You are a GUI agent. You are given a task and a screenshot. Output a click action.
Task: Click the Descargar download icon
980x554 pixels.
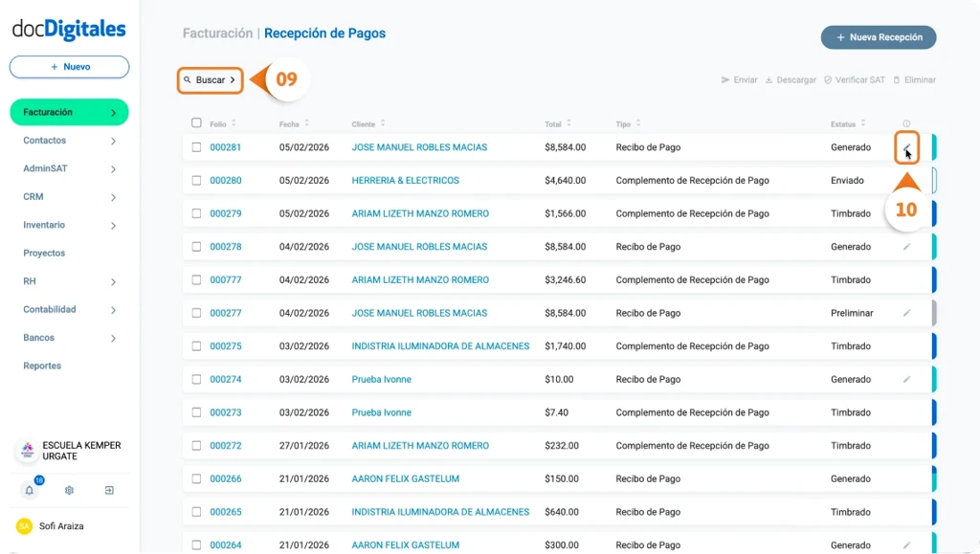(x=768, y=79)
